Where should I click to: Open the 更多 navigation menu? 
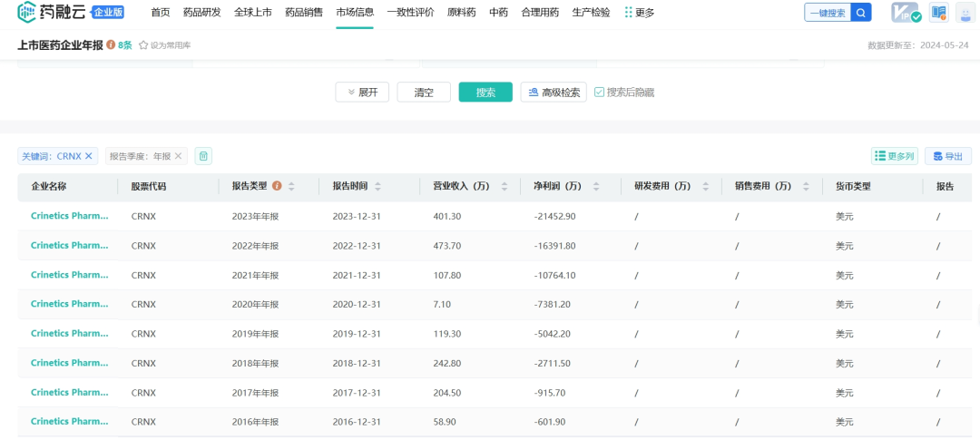[x=639, y=13]
